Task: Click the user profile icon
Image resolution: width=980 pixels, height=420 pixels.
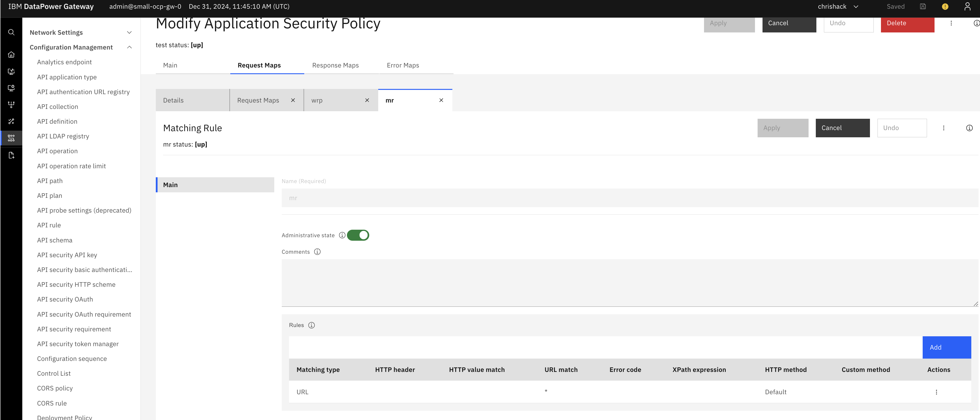Action: point(968,6)
